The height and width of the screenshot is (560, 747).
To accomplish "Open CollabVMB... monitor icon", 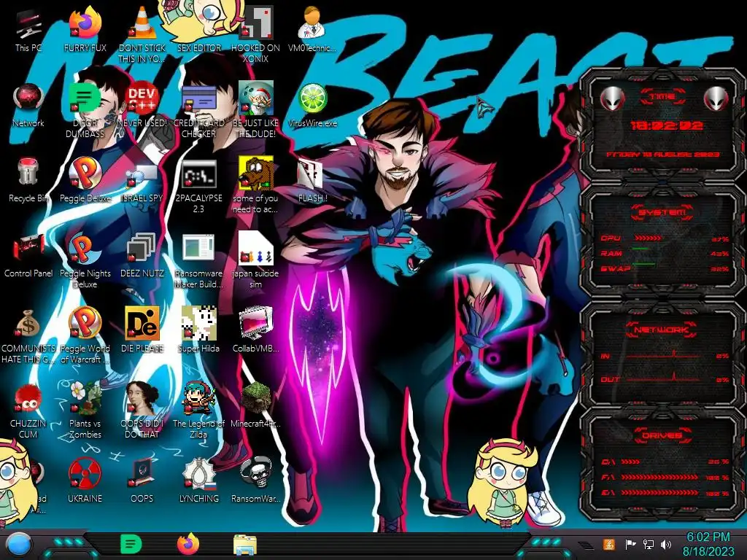I will [x=255, y=330].
